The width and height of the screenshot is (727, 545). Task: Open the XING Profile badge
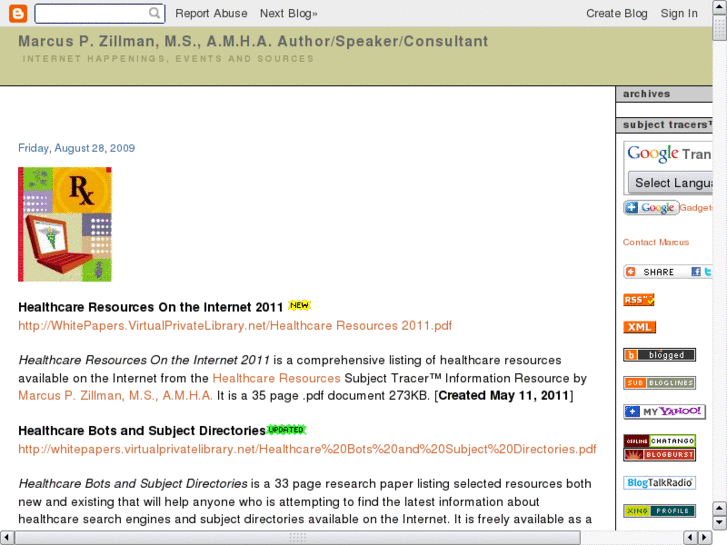click(659, 511)
